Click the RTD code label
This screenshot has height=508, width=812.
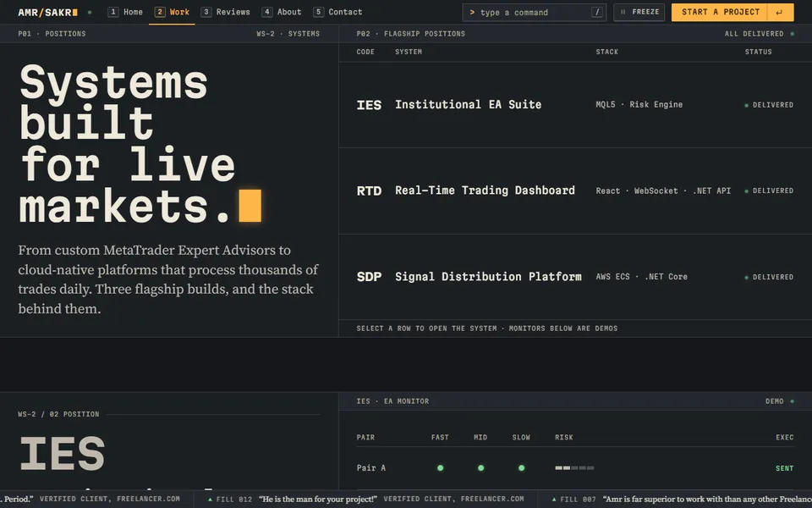tap(369, 191)
